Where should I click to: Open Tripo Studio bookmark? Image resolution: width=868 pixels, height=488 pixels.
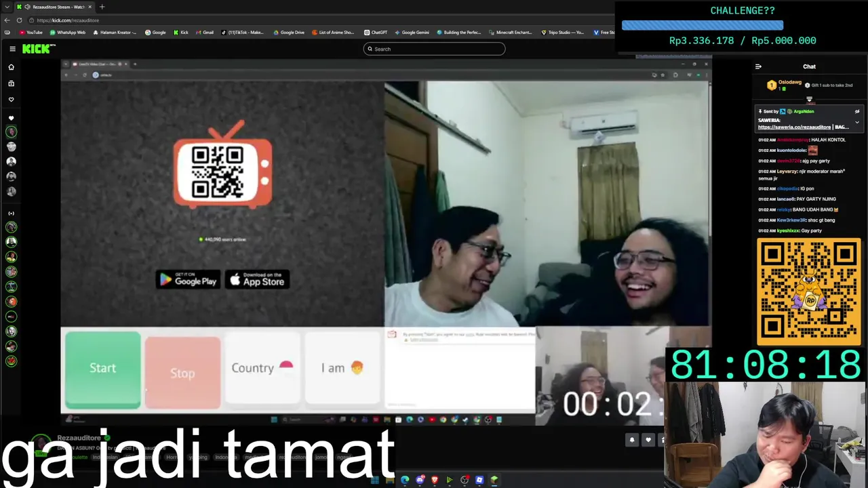coord(563,33)
